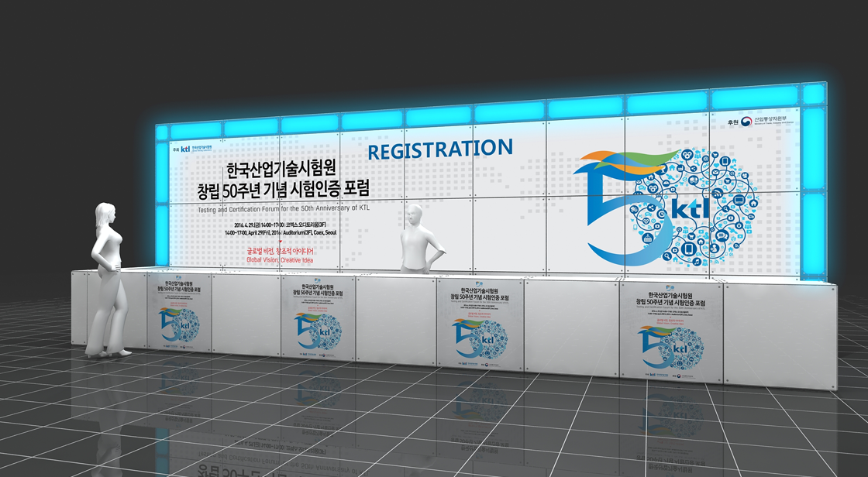Viewport: 868px width, 477px height.
Task: Click the desk poster nearest the right end
Action: [x=671, y=331]
